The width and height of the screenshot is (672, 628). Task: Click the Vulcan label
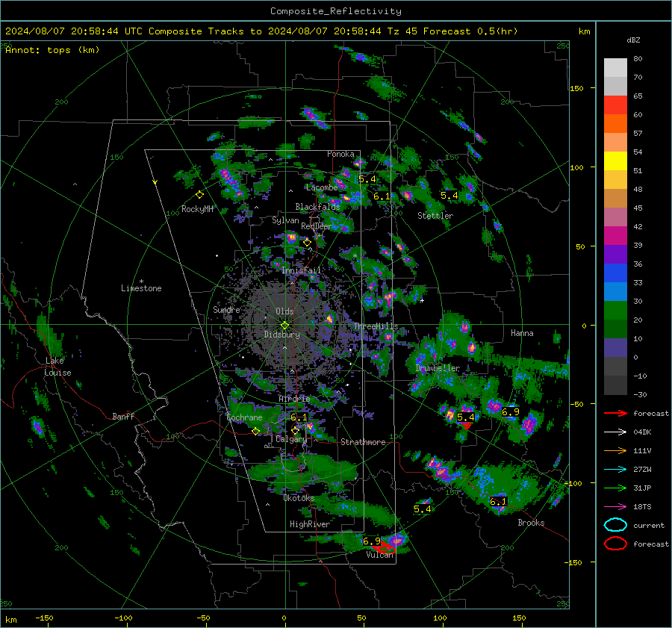380,555
